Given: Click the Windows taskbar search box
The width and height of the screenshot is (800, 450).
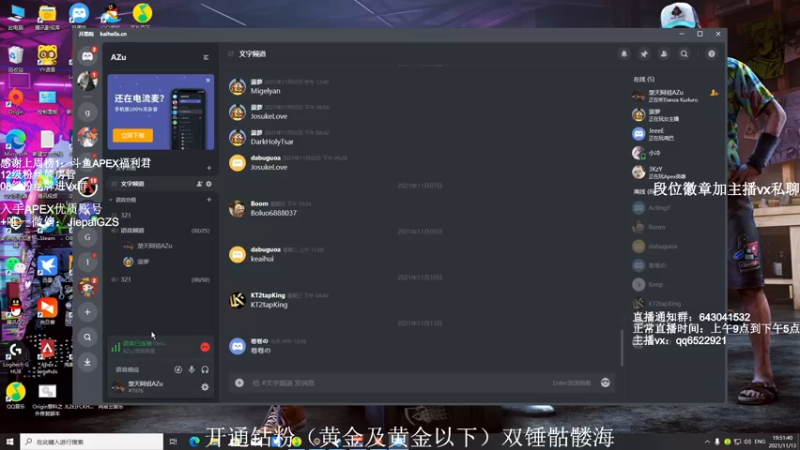Looking at the screenshot, I should tap(92, 441).
